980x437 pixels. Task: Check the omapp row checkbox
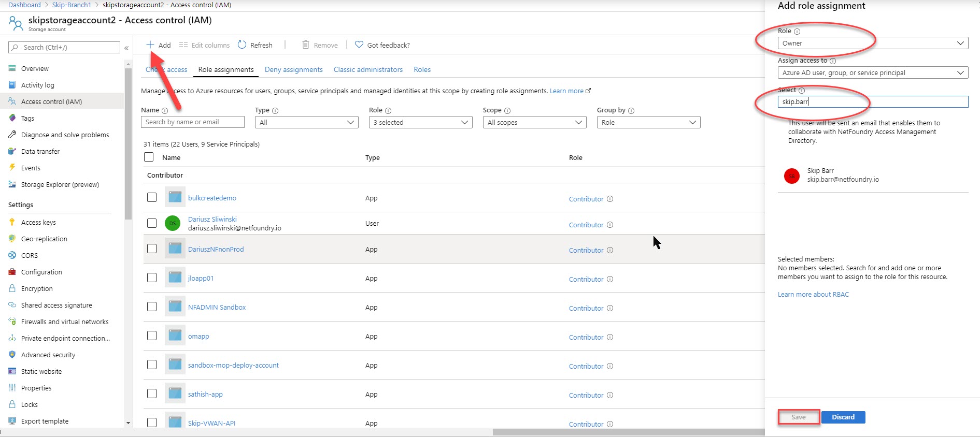click(x=152, y=336)
